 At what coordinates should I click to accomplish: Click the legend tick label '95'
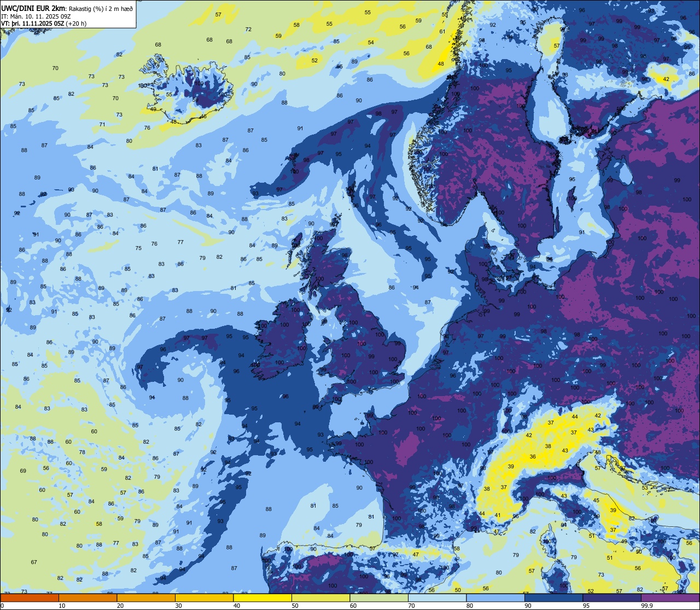(586, 606)
